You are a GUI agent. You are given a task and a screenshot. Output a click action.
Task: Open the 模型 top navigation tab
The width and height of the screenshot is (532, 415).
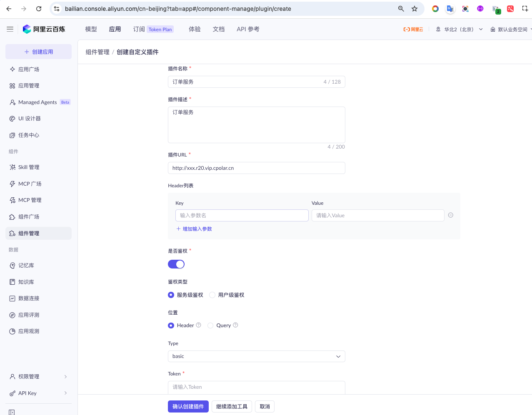point(91,29)
